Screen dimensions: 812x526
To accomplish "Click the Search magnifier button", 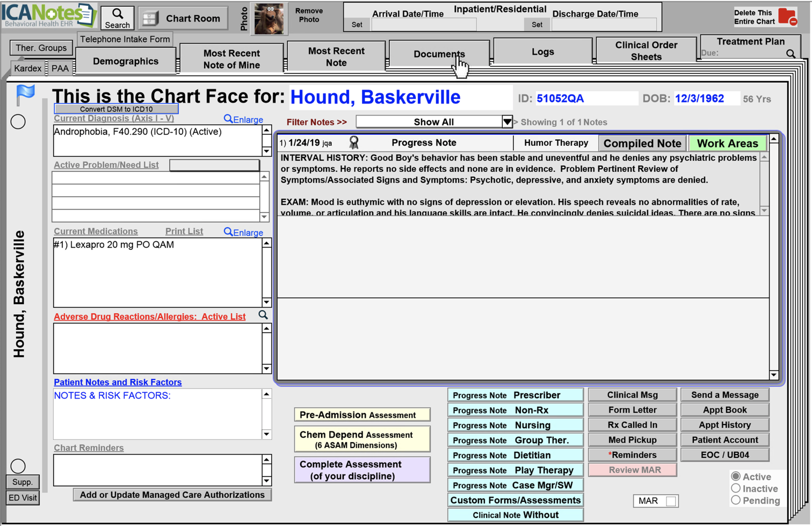I will (x=117, y=18).
